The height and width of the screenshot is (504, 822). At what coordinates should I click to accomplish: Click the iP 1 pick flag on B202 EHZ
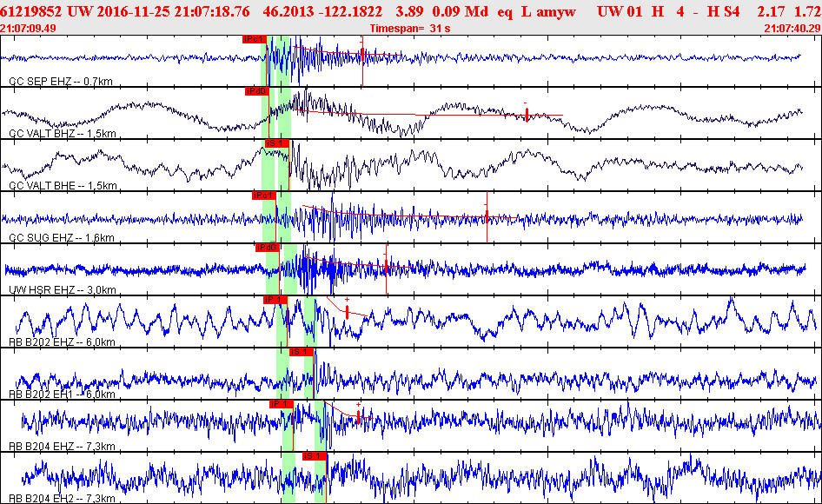pos(275,300)
